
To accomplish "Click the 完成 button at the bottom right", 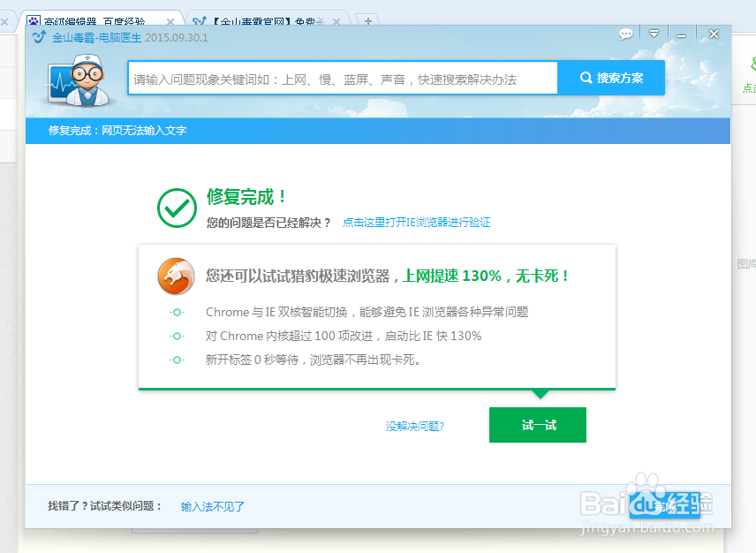I will pos(664,506).
